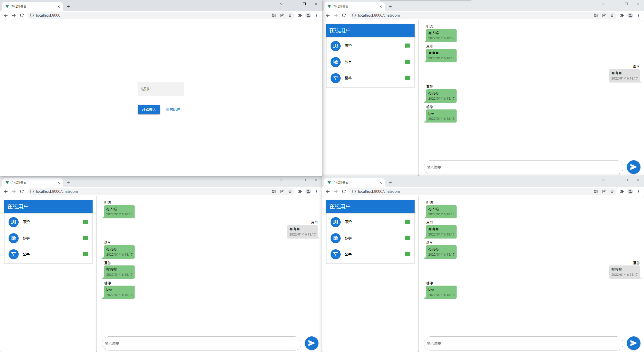The image size is (644, 352).
Task: Open Chrome three-dot menu in top-right window
Action: [638, 15]
